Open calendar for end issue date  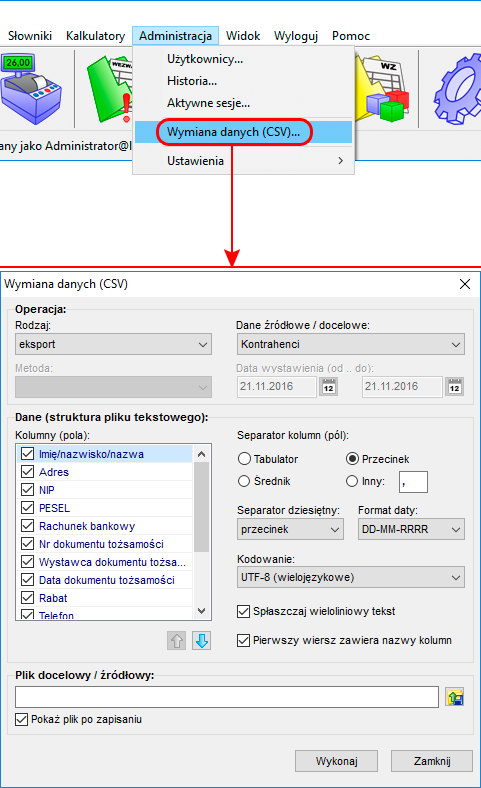[x=454, y=387]
